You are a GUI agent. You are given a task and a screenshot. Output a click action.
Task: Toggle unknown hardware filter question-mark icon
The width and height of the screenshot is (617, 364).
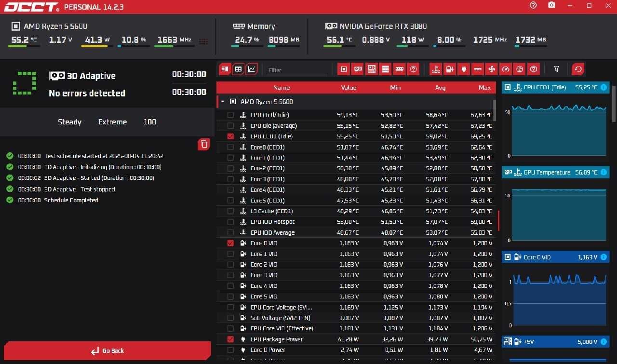tap(414, 69)
